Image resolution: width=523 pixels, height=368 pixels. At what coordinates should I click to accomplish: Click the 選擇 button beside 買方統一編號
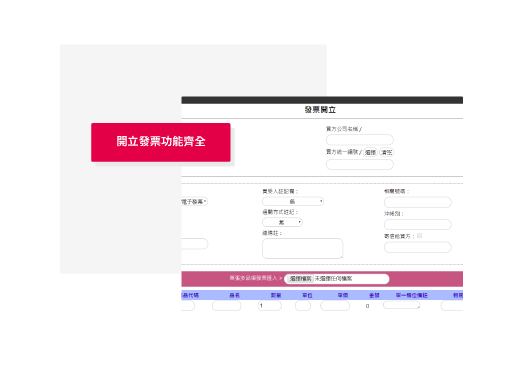tap(370, 152)
